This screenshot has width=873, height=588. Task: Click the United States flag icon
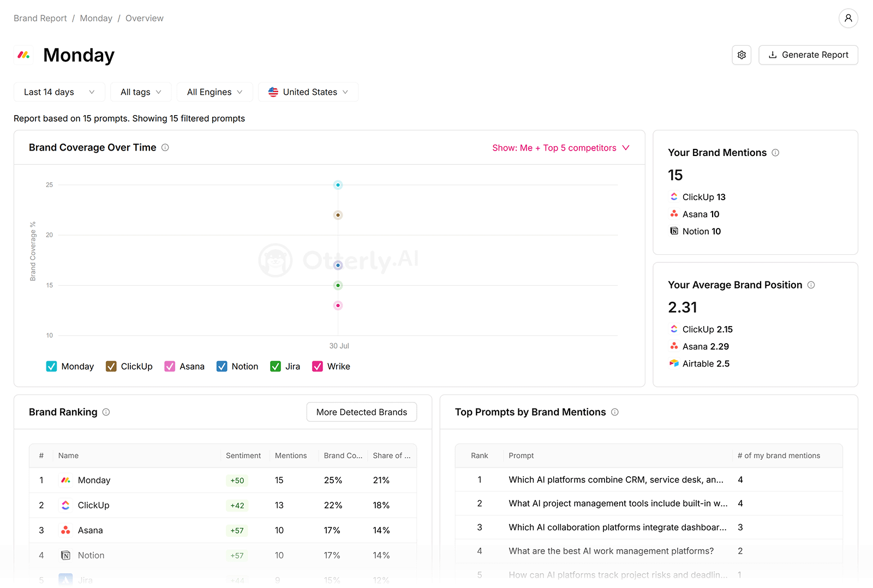coord(273,92)
